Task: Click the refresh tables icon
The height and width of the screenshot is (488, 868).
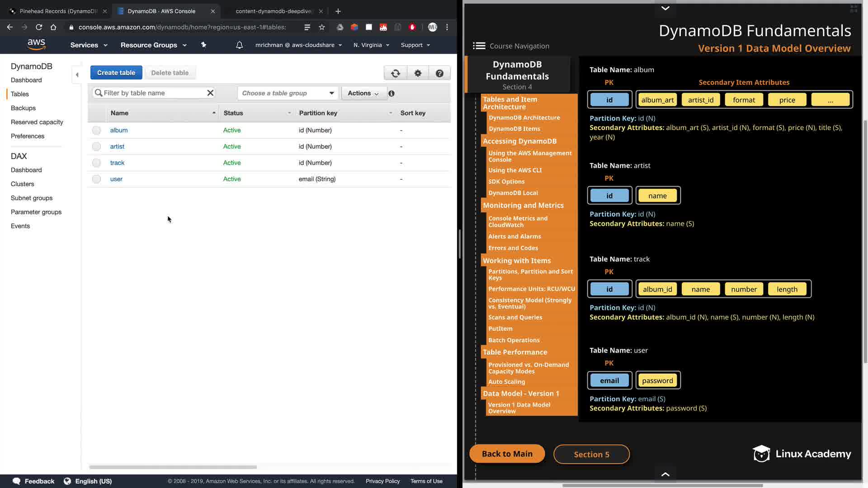Action: click(396, 73)
